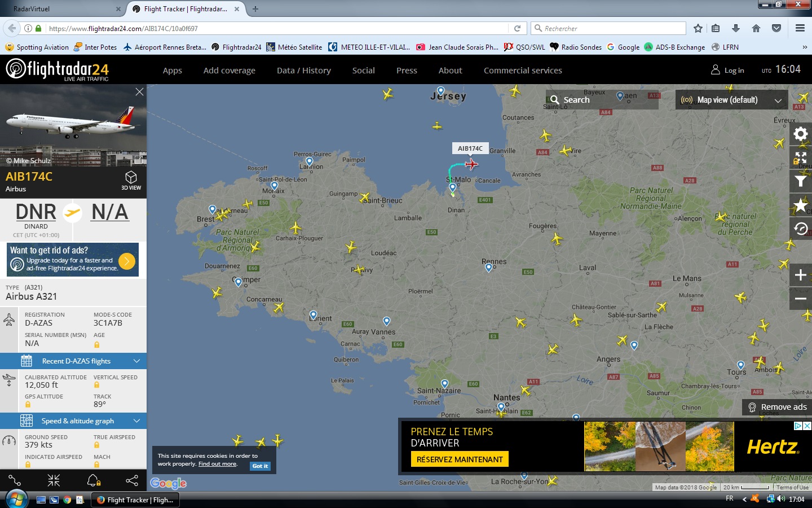812x508 pixels.
Task: Open the Data / History menu
Action: (x=303, y=71)
